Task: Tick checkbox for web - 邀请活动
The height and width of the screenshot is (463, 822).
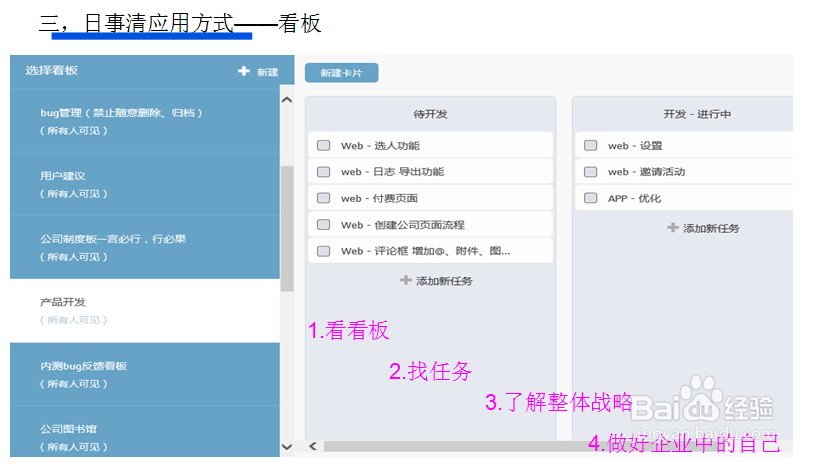Action: [x=590, y=171]
